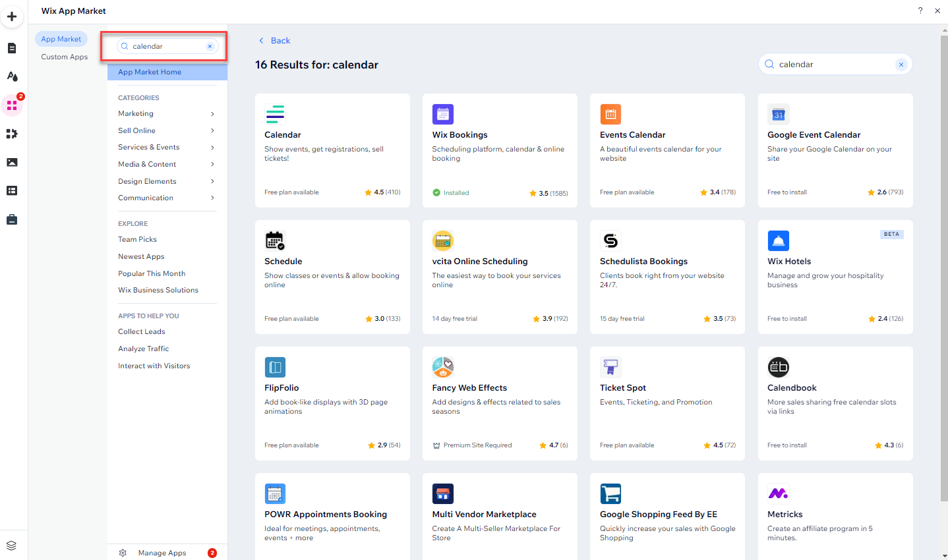Open the Site Design panel
Viewport: 948px width, 560px height.
[12, 76]
